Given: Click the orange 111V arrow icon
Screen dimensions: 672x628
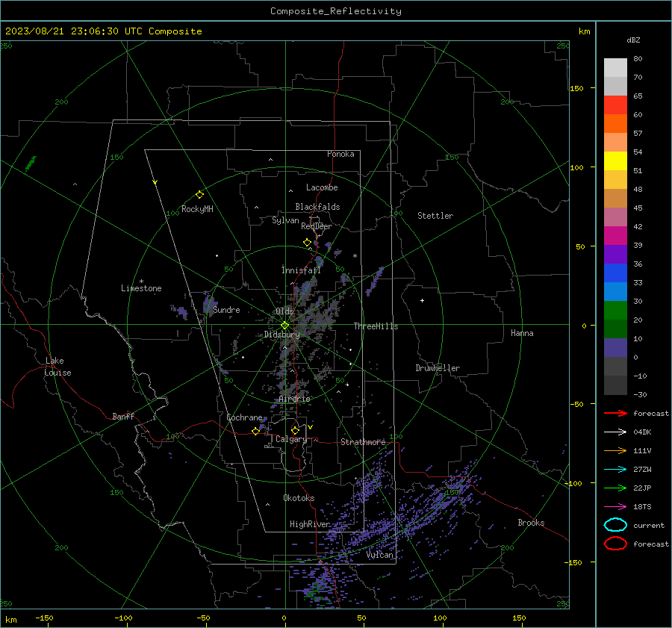Looking at the screenshot, I should 615,450.
